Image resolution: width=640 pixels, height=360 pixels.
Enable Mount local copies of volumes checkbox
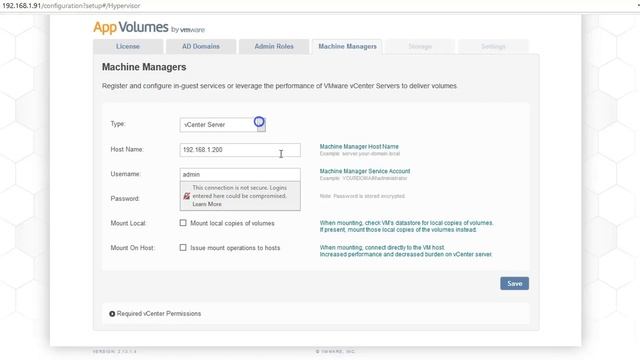[183, 223]
